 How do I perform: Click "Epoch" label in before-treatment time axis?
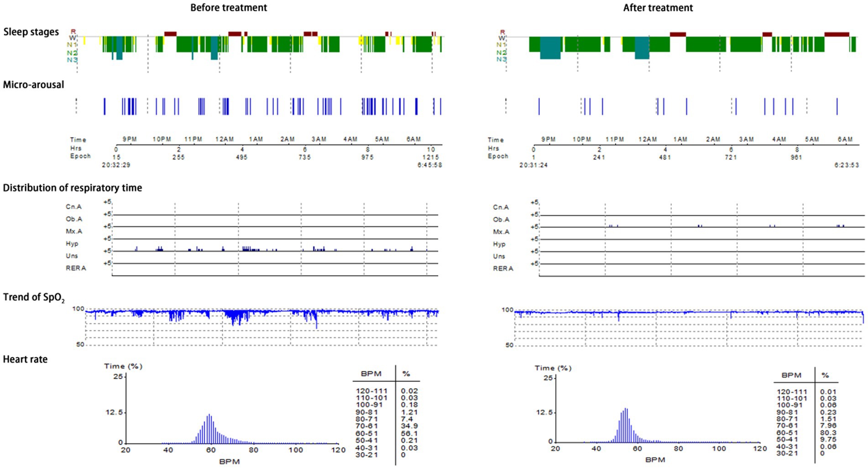[x=80, y=156]
